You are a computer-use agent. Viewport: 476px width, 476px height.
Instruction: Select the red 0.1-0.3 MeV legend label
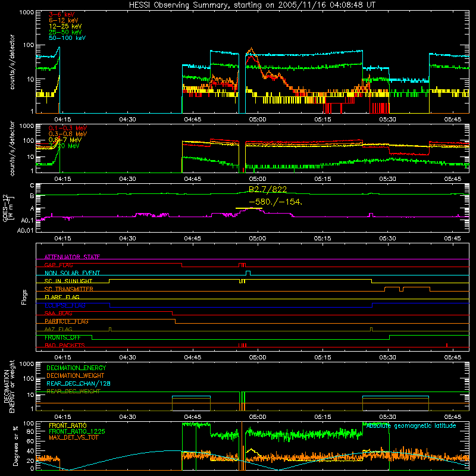[x=68, y=128]
